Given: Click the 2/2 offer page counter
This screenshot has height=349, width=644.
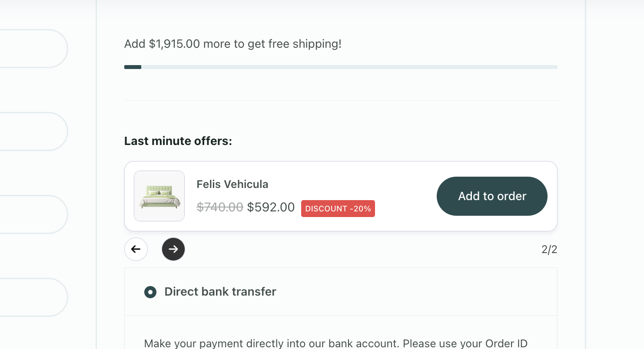Looking at the screenshot, I should pyautogui.click(x=549, y=250).
